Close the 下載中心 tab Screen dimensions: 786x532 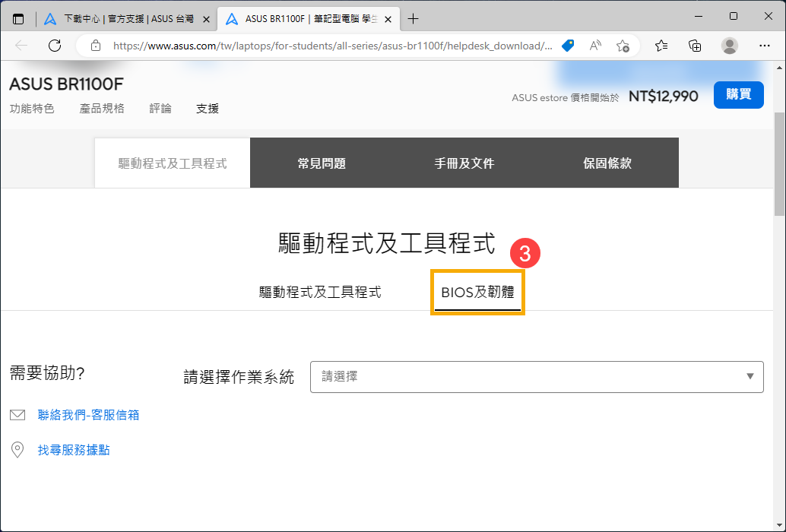coord(206,19)
